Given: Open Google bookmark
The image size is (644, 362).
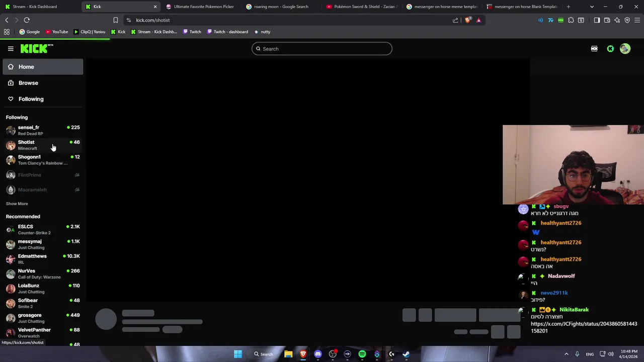Looking at the screenshot, I should point(30,32).
